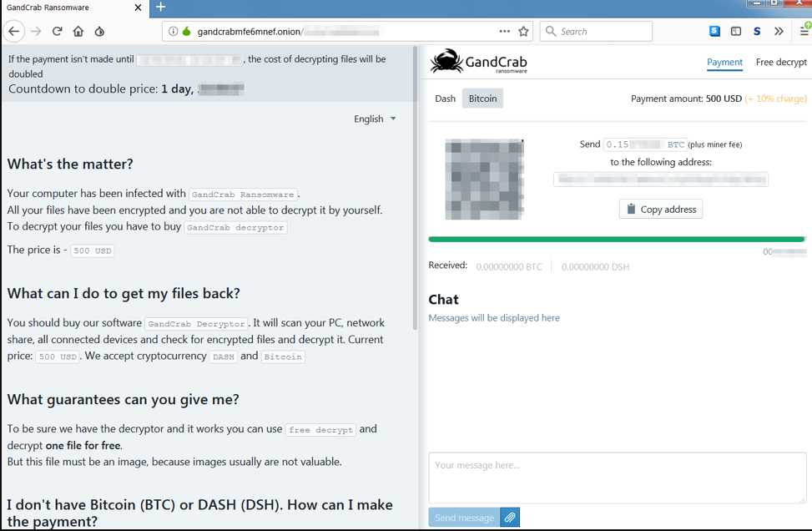Click the '500 USD' price after 'The price is'
The width and height of the screenshot is (812, 531).
pos(92,250)
